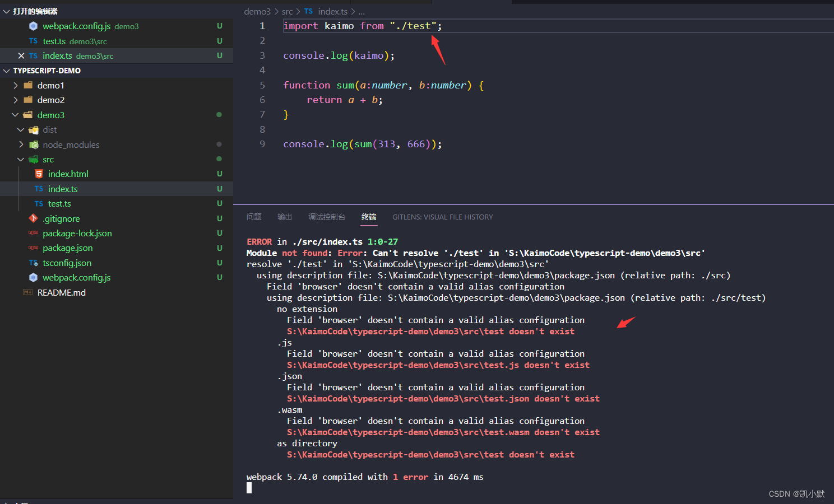Click the demo1 folder icon
Image resolution: width=834 pixels, height=504 pixels.
coord(28,85)
